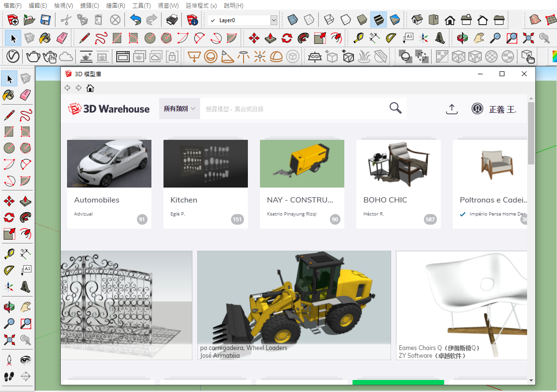Viewport: 557px width, 392px height.
Task: Pick the Line pencil tool in the left toolbar
Action: tap(9, 115)
